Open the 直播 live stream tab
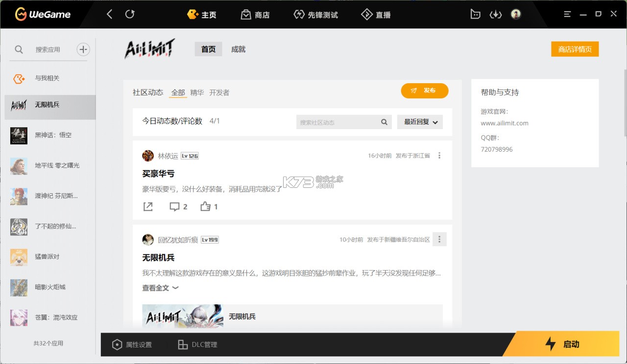Viewport: 627px width, 364px height. [x=376, y=15]
